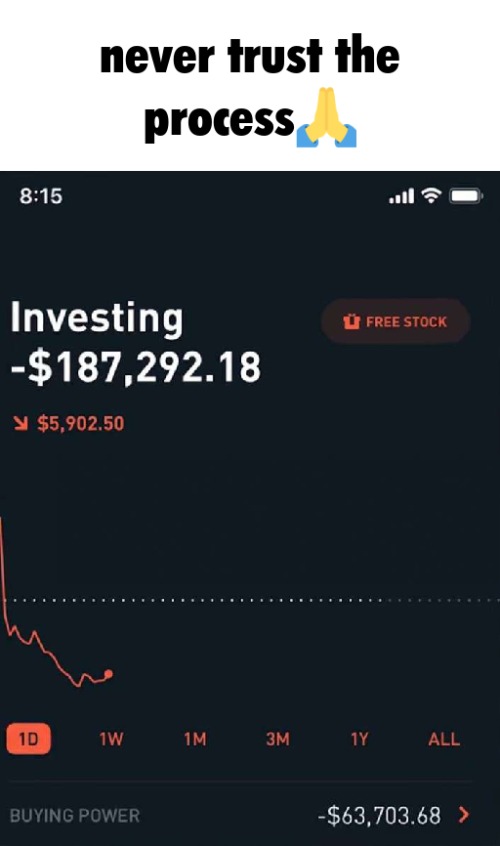Tap the battery indicator icon

(467, 196)
